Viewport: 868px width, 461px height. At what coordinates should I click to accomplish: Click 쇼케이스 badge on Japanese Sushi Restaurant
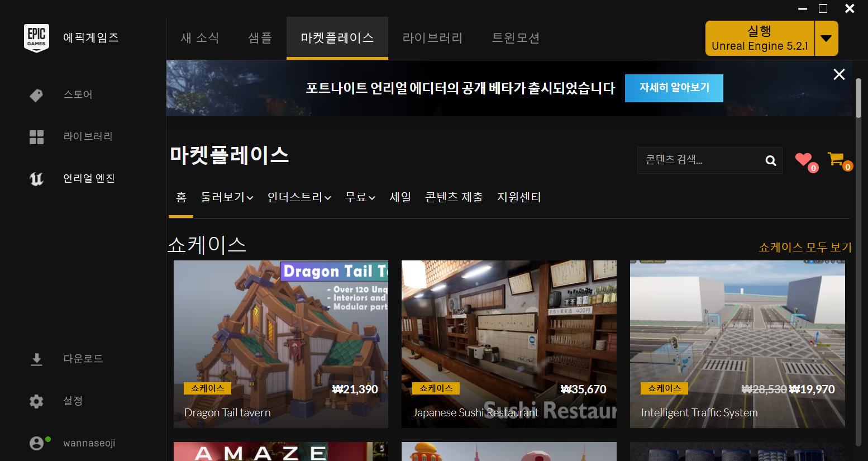click(436, 388)
